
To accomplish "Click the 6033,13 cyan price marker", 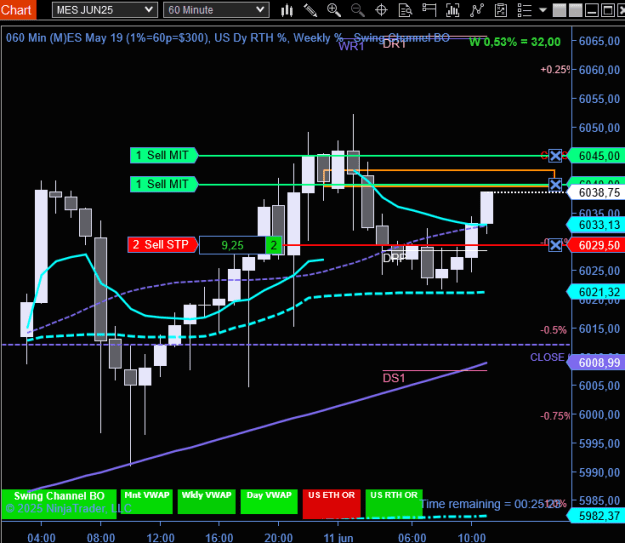I will (x=596, y=225).
